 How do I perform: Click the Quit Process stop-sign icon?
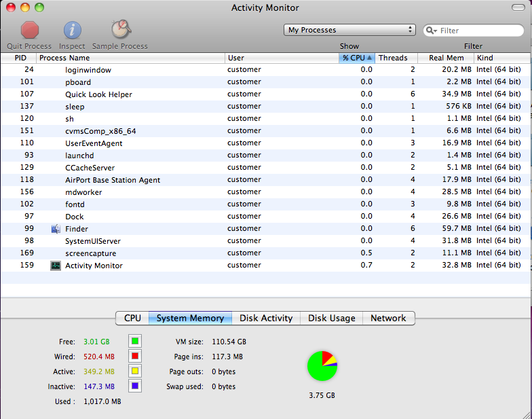click(x=30, y=30)
